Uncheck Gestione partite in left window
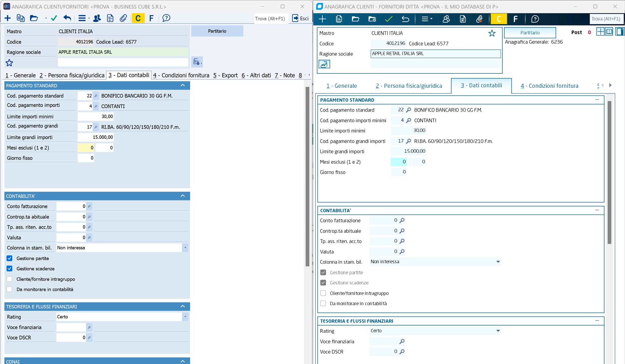The height and width of the screenshot is (364, 625). point(10,258)
